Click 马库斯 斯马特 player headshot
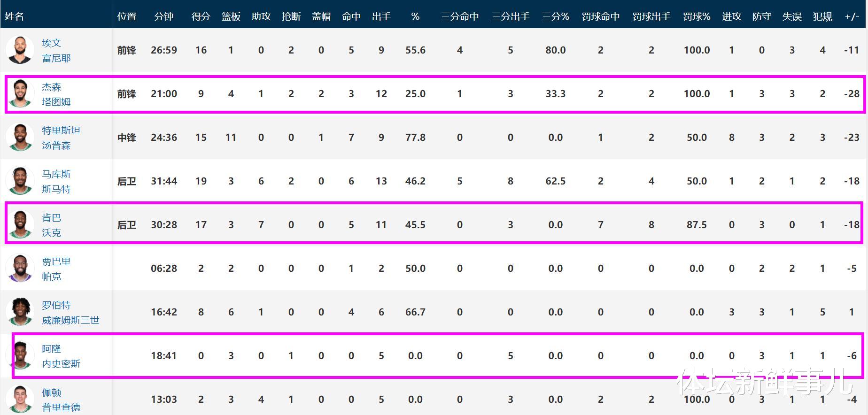Screen dimensions: 868x415 click(20, 181)
